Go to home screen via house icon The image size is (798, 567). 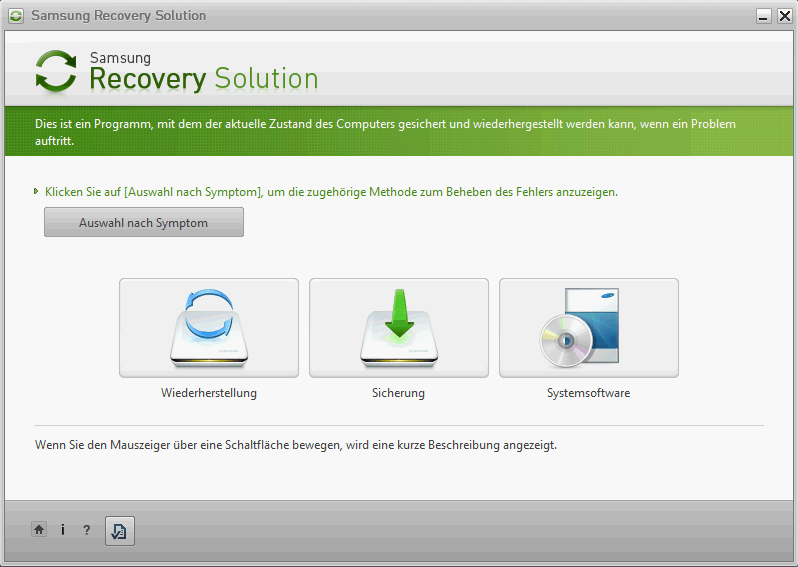coord(39,530)
